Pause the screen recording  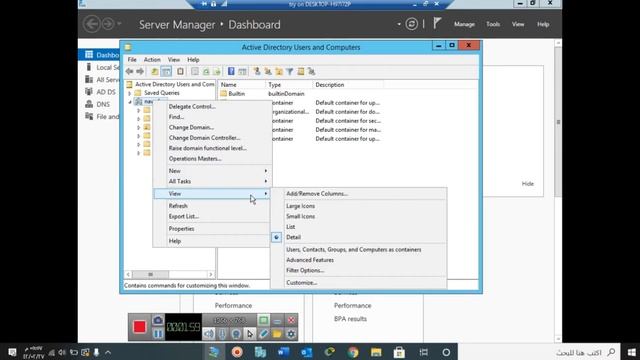point(158,334)
